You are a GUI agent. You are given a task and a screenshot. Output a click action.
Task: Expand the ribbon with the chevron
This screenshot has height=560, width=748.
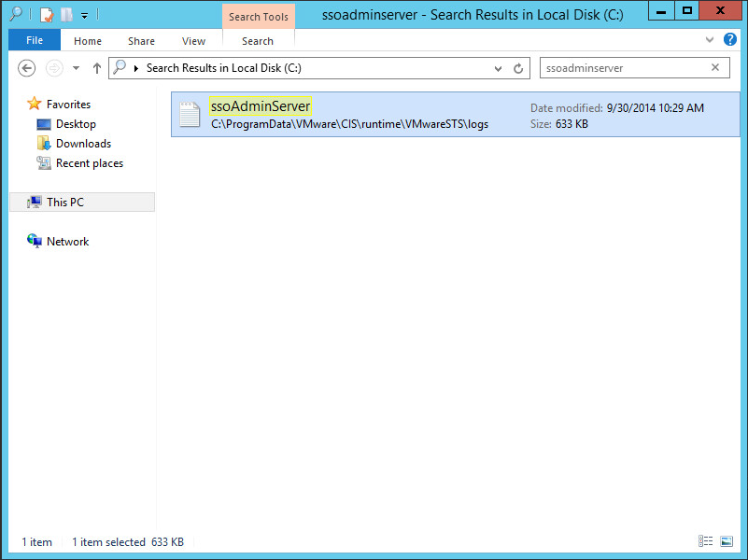(x=710, y=39)
